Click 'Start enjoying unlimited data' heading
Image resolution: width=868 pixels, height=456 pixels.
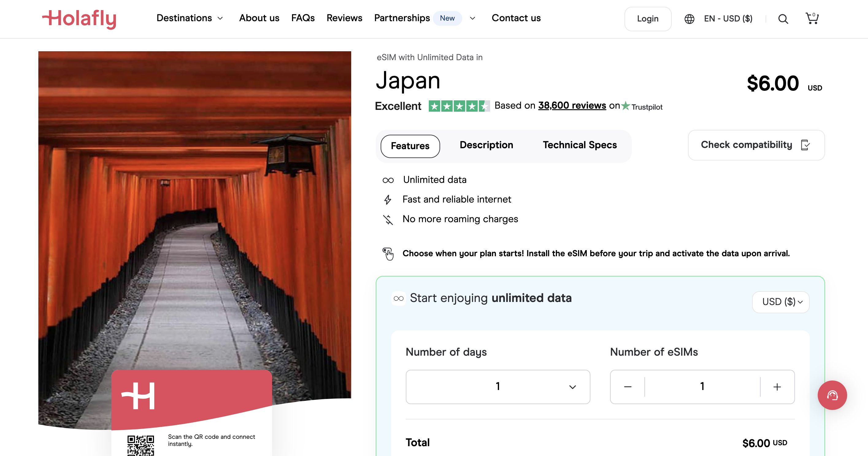491,298
